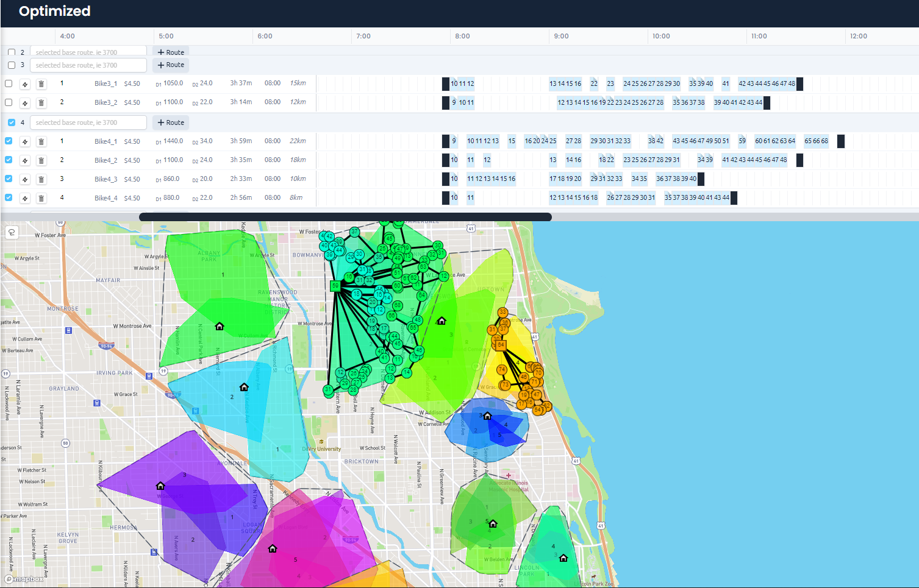Select the home icon near Lincoln Park
919x588 pixels.
click(x=563, y=558)
